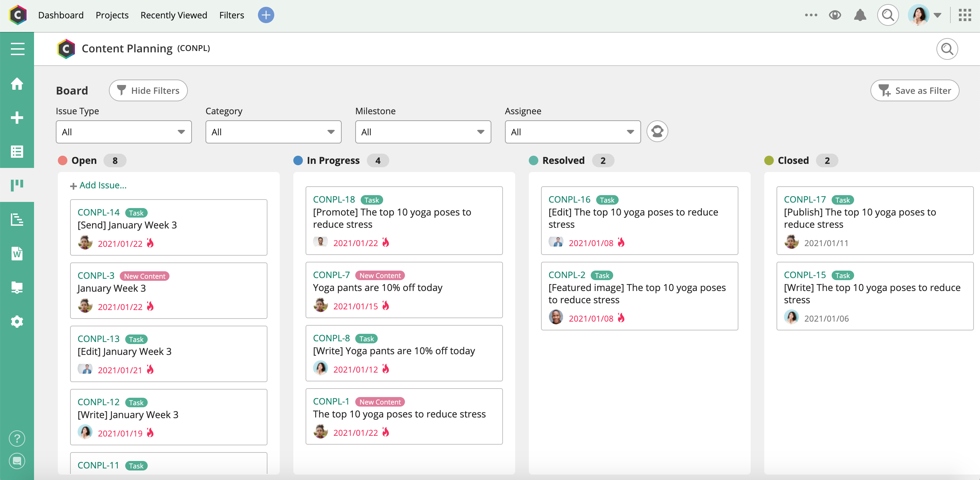Open the Recently Viewed menu

click(174, 15)
